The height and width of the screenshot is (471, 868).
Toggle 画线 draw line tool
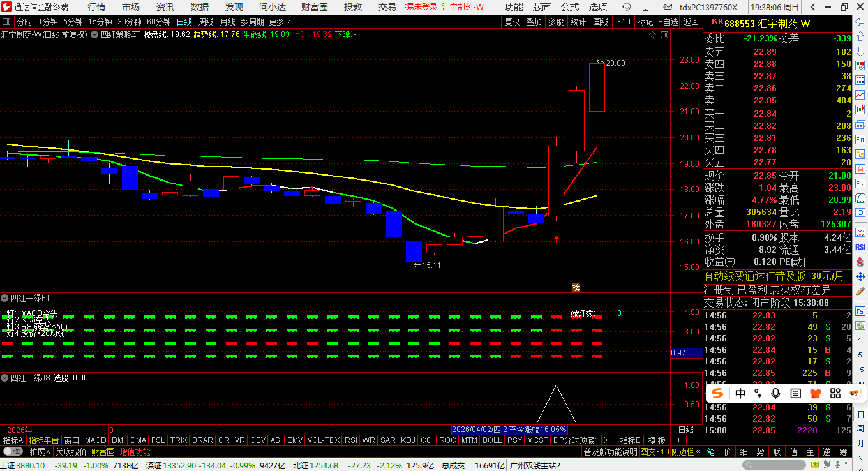[x=601, y=22]
